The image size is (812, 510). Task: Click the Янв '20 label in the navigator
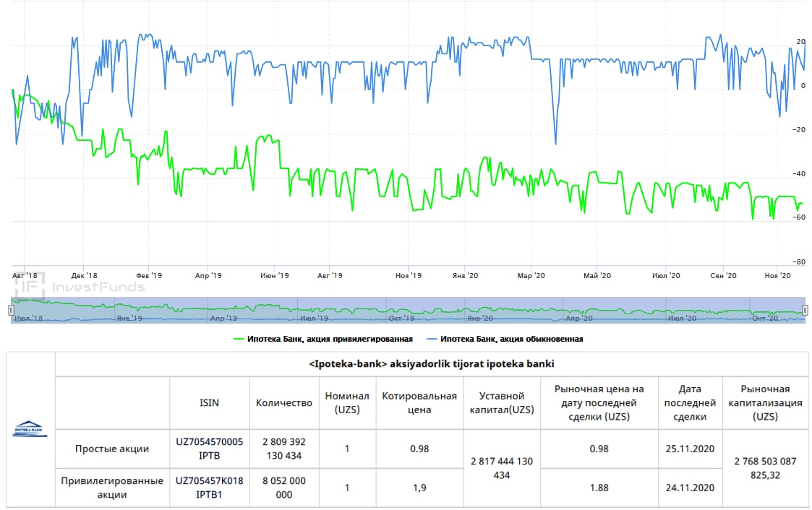(480, 318)
